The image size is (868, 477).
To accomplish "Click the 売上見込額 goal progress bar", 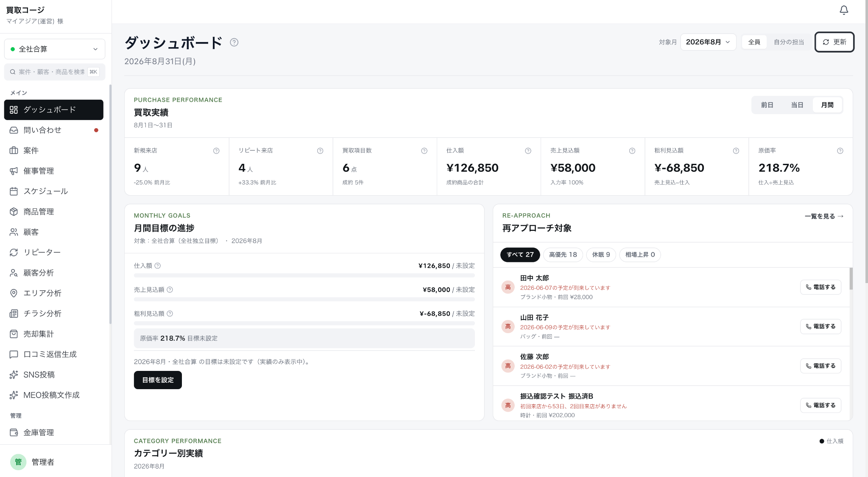I will tap(304, 299).
